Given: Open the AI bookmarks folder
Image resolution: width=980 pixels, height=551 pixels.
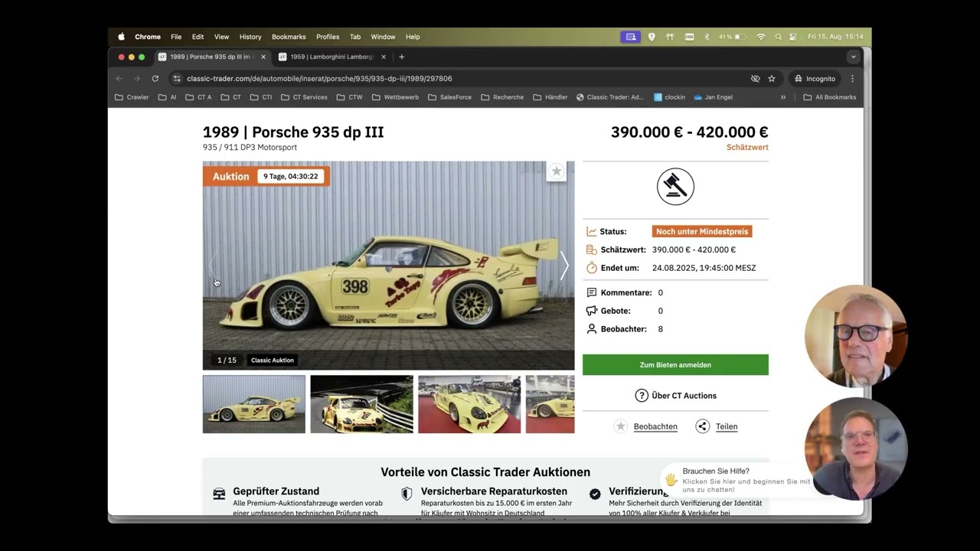Looking at the screenshot, I should (167, 97).
